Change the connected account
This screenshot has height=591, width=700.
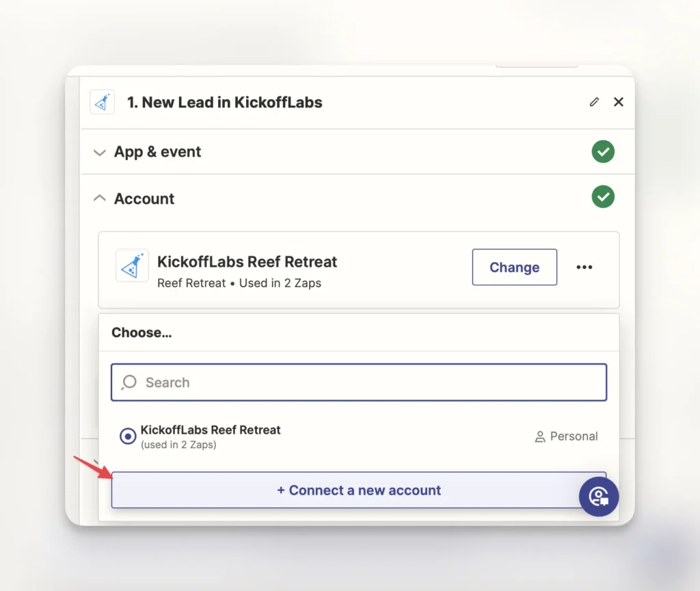pos(514,267)
